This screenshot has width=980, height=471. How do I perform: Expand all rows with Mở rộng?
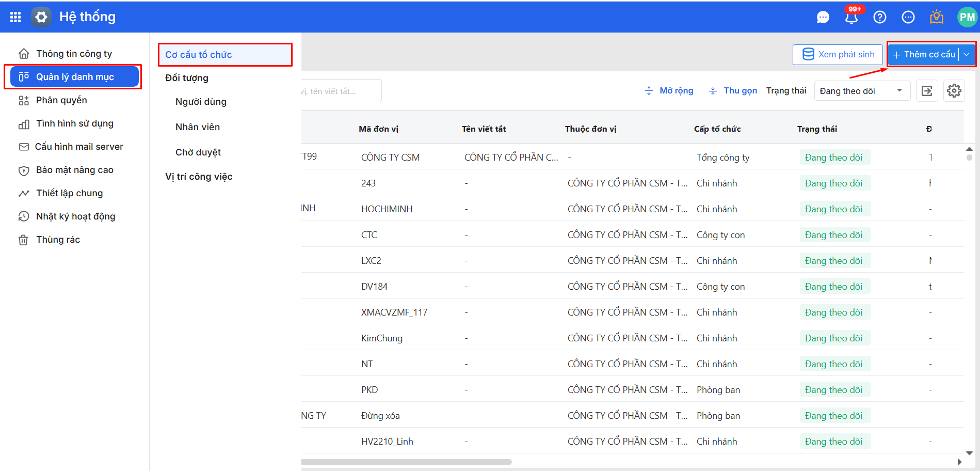point(669,91)
